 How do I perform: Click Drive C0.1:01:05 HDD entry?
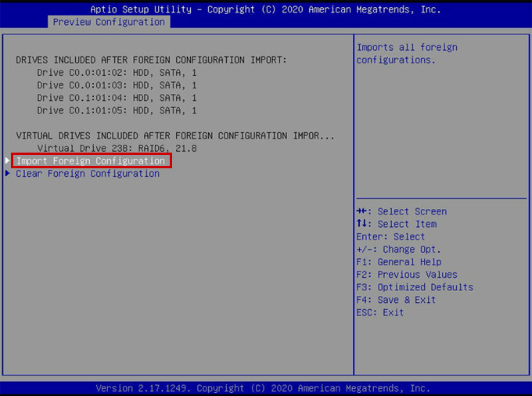click(x=117, y=110)
